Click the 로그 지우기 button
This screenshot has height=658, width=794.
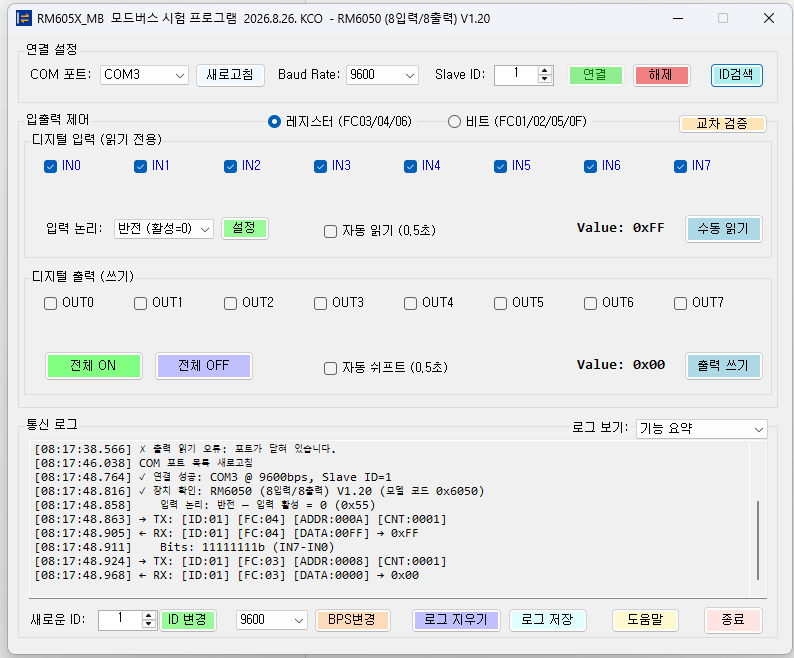pyautogui.click(x=456, y=620)
